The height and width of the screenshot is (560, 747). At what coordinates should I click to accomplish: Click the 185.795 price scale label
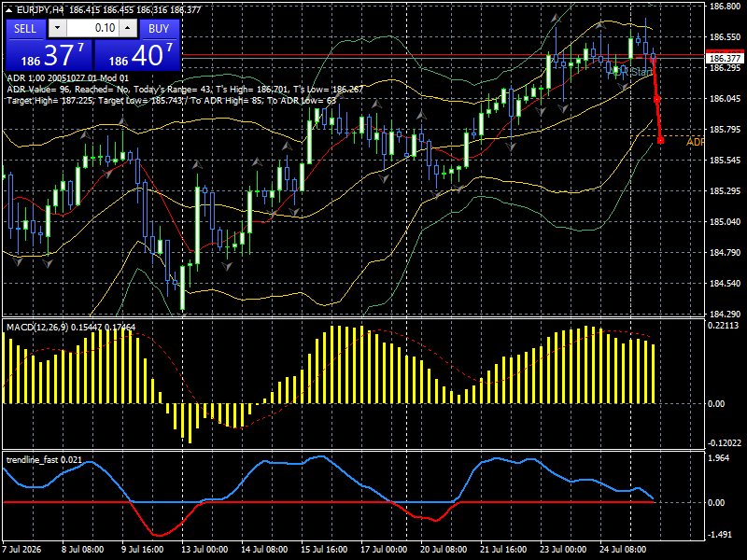tap(726, 130)
